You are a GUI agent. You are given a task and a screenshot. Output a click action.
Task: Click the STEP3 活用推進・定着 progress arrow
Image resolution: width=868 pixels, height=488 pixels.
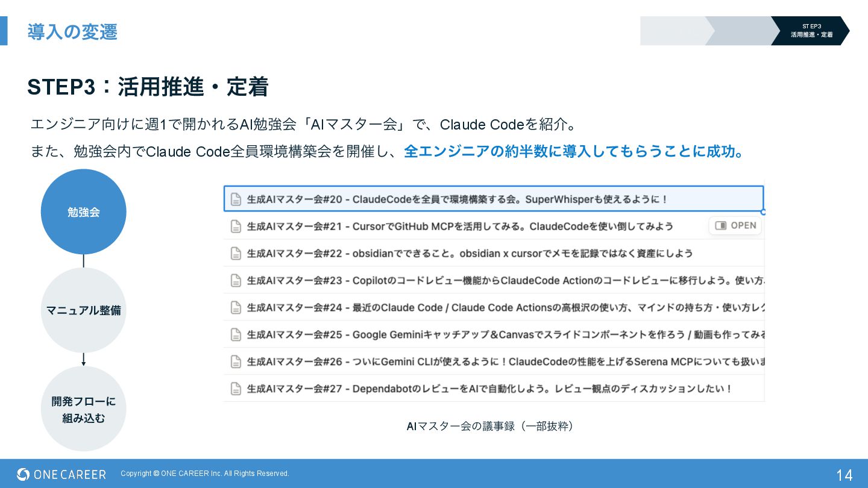(x=811, y=31)
